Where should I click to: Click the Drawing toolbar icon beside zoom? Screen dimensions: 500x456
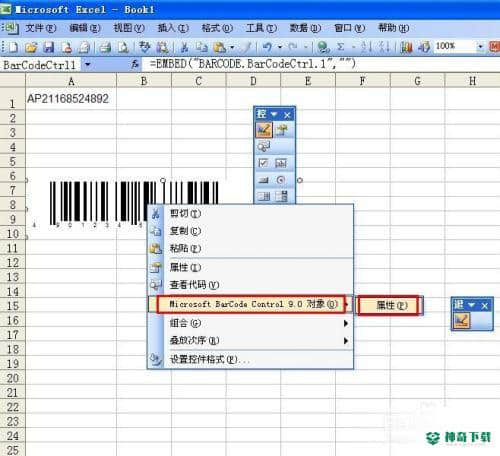click(424, 47)
